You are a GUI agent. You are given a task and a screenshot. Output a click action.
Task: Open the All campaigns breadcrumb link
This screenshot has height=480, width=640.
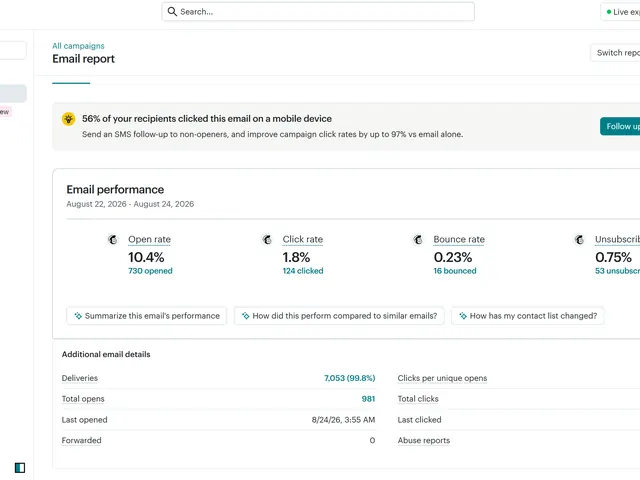(x=78, y=46)
